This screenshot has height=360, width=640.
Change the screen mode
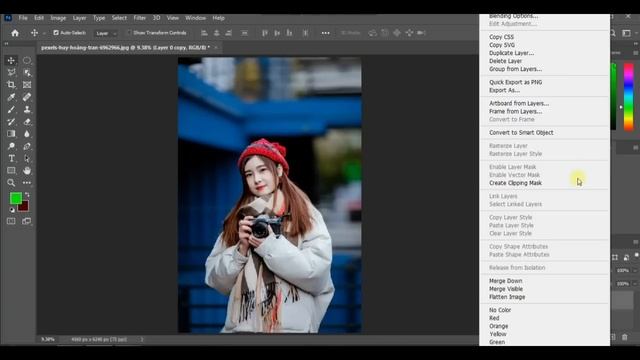coord(27,221)
